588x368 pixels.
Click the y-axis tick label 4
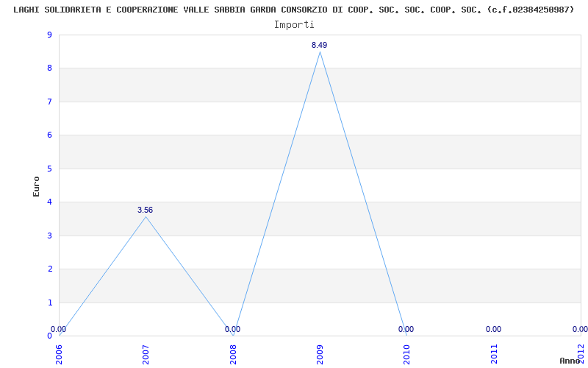[49, 202]
